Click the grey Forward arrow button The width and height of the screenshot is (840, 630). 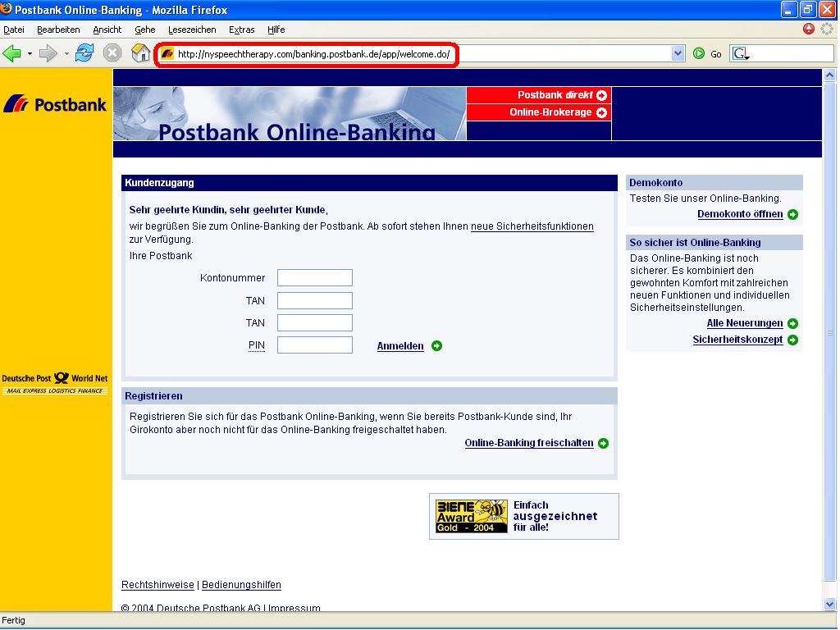(x=48, y=53)
